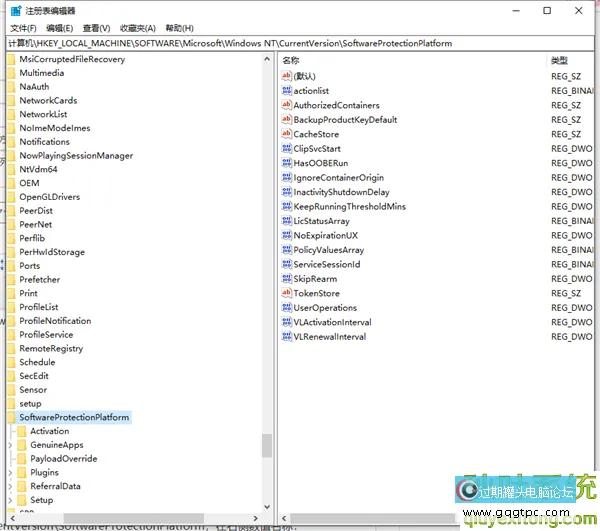Click the KeepRunningThresholdMins value icon

pyautogui.click(x=287, y=206)
